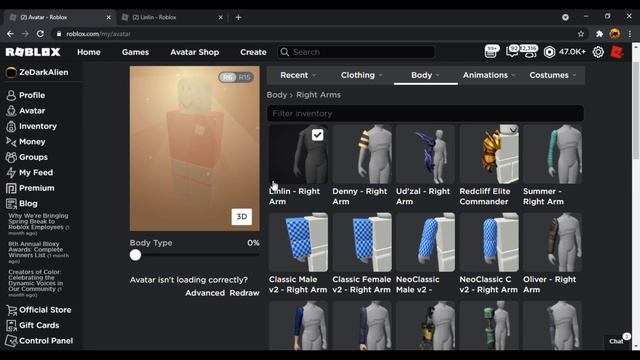
Task: Open the Official Store cart icon
Action: (x=11, y=310)
